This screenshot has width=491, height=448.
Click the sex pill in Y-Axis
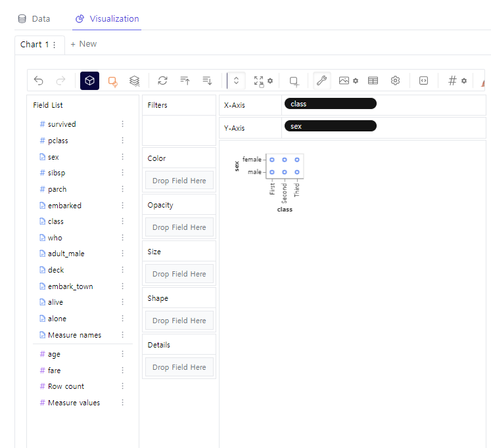pos(331,126)
